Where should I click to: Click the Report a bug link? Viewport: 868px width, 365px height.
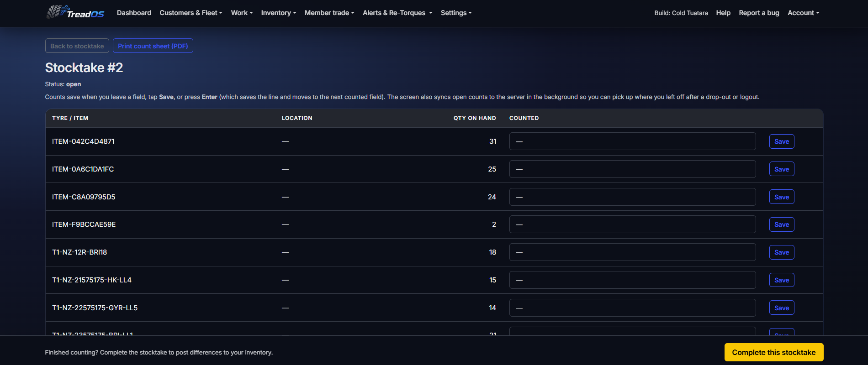tap(759, 13)
